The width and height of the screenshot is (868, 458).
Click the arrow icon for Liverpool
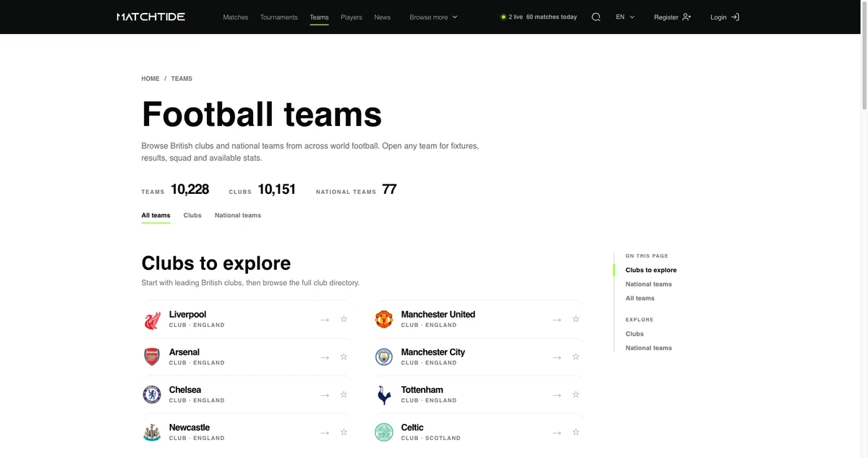(x=325, y=320)
